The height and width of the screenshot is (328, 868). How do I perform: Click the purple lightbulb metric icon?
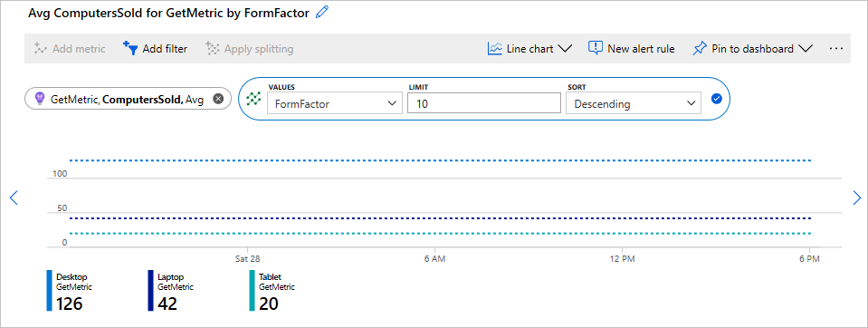[x=39, y=99]
